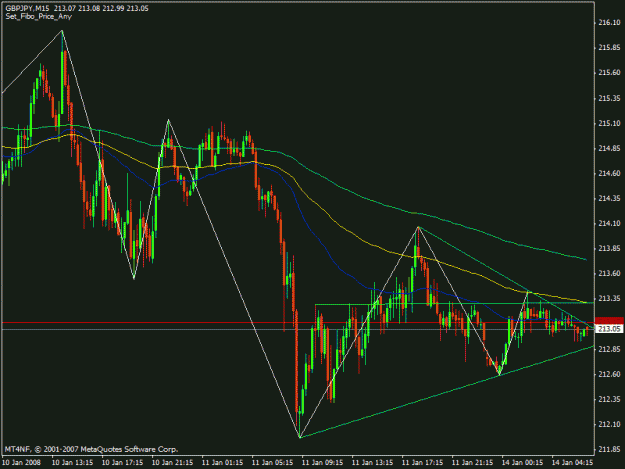
Task: Click the 11 Jan 21:15 time label
Action: click(x=472, y=463)
